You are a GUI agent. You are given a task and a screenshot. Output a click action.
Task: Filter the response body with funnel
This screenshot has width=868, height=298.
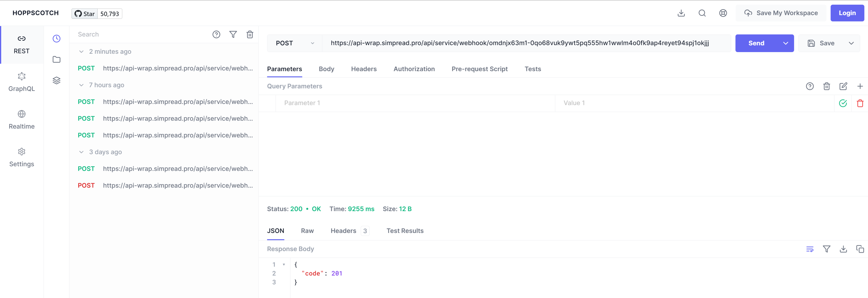coord(827,249)
